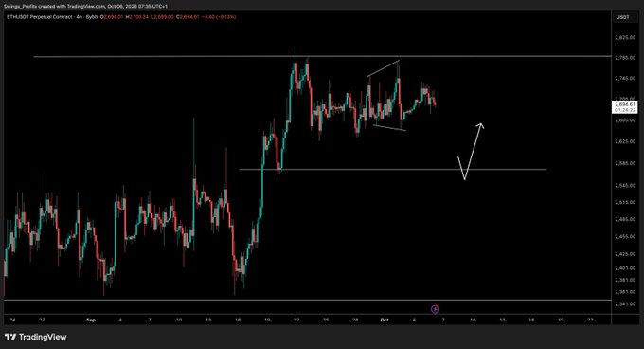644x349 pixels.
Task: Click the 2,585.00 price axis label
Action: click(x=625, y=164)
